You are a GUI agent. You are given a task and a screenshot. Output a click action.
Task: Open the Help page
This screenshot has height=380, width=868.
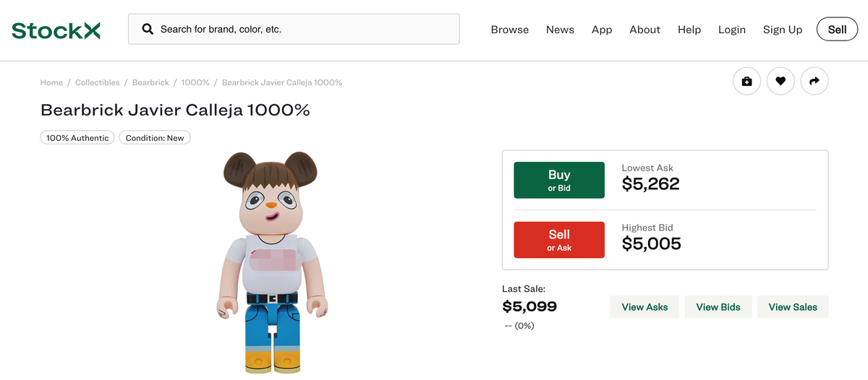tap(689, 30)
